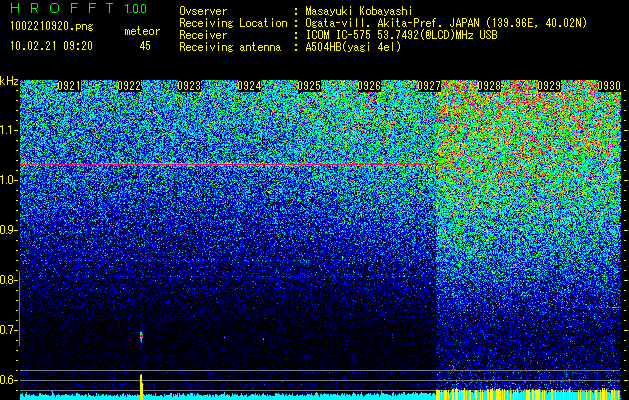Click the 0927 time marker
The height and width of the screenshot is (400, 629).
coord(429,86)
